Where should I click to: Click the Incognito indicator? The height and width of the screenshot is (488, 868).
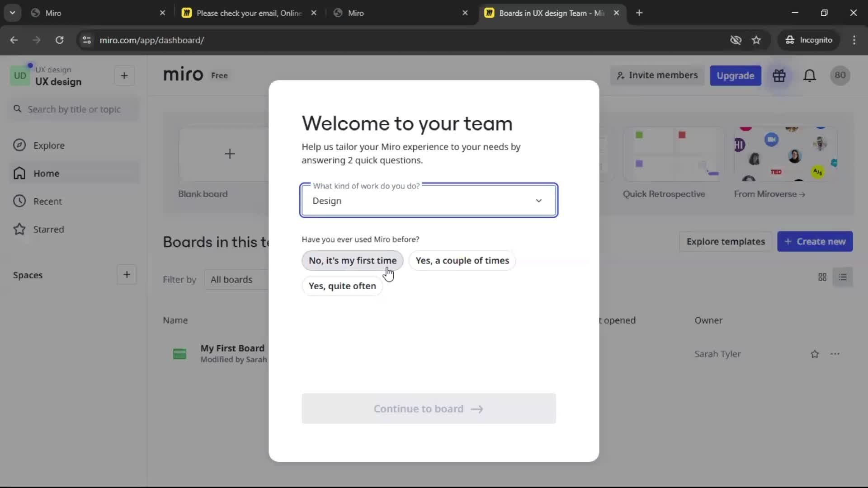809,40
